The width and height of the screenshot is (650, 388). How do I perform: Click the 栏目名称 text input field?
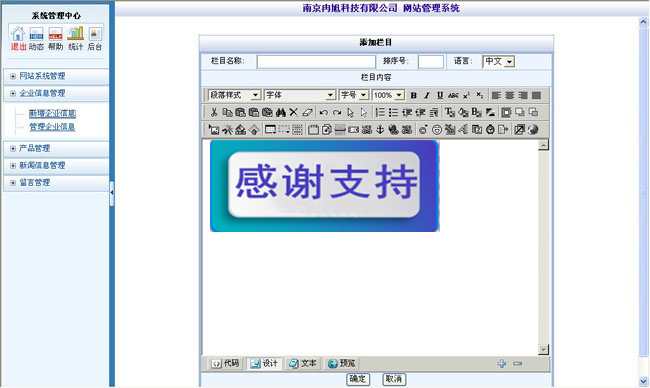pyautogui.click(x=316, y=62)
